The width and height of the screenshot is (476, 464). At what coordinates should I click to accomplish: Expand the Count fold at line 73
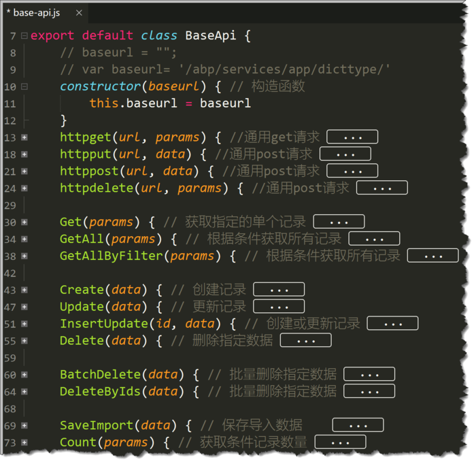(24, 443)
